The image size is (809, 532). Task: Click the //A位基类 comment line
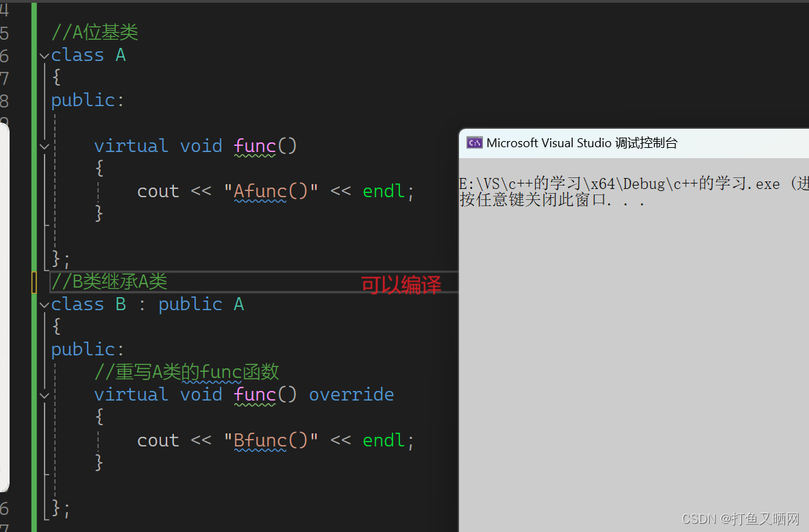point(95,32)
